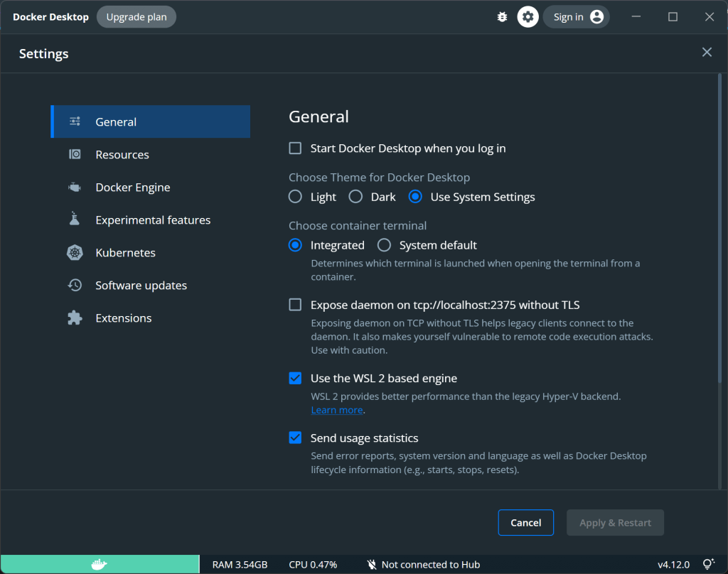Select the Dark theme option

tap(355, 196)
